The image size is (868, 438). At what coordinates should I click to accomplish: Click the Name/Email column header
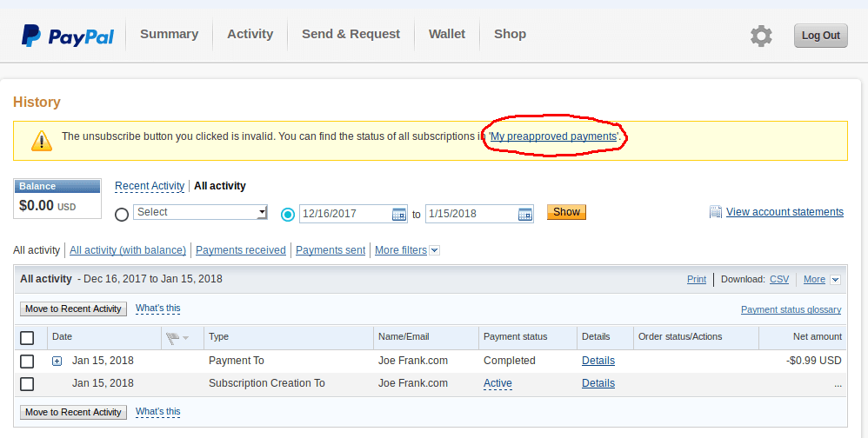click(404, 337)
